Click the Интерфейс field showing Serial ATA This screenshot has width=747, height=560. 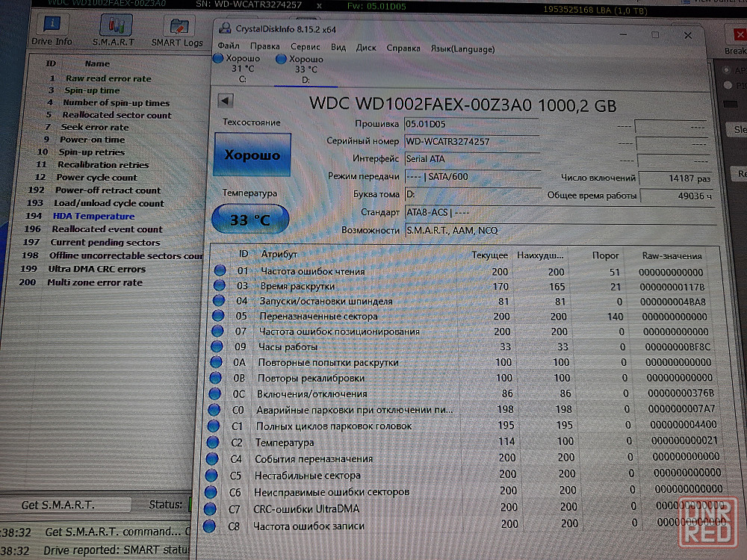(472, 159)
